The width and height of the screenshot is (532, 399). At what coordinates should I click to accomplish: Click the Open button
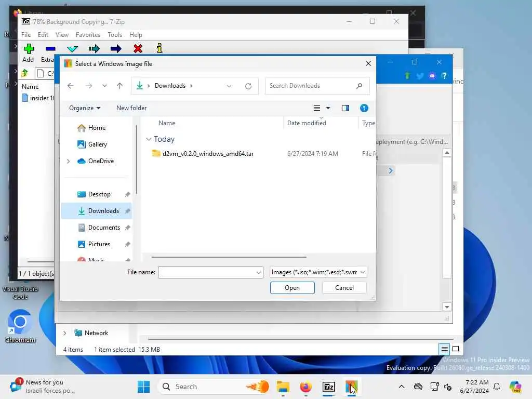point(292,288)
